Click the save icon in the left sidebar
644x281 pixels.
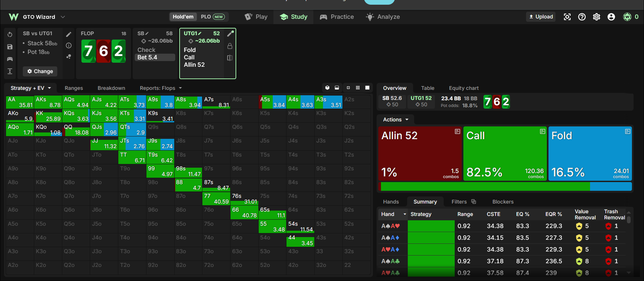[x=10, y=47]
